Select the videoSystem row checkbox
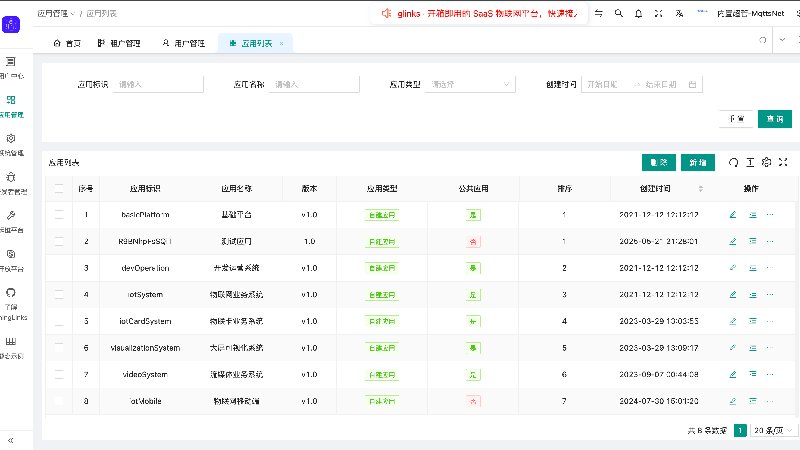This screenshot has height=450, width=800. (x=59, y=374)
